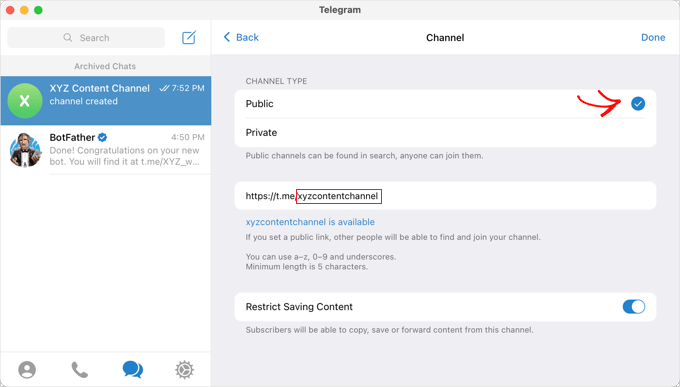Click the CHANNEL TYPE section label
Screen dimensions: 680x387
point(276,81)
